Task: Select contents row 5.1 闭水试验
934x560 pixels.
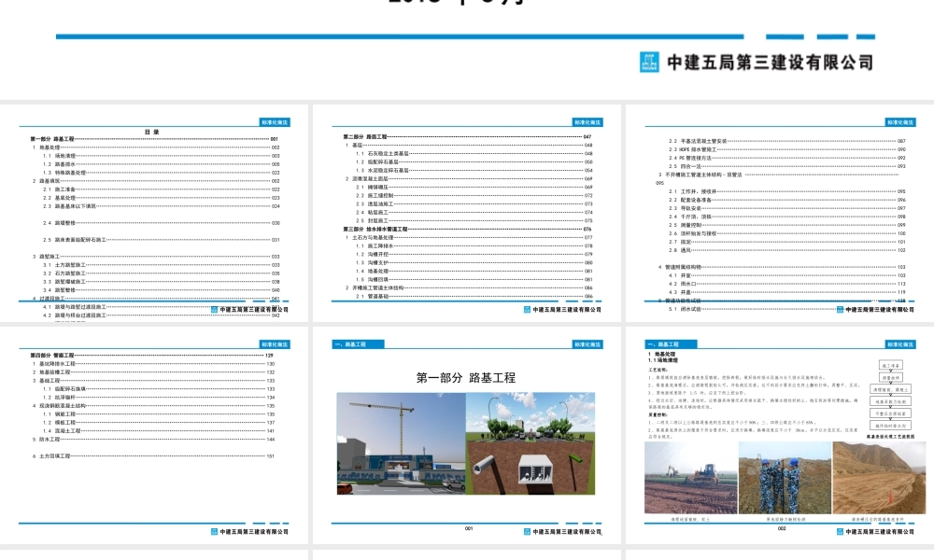Action: point(786,309)
